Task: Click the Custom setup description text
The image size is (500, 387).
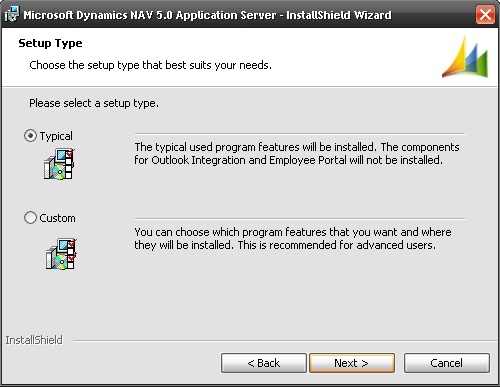Action: point(293,239)
